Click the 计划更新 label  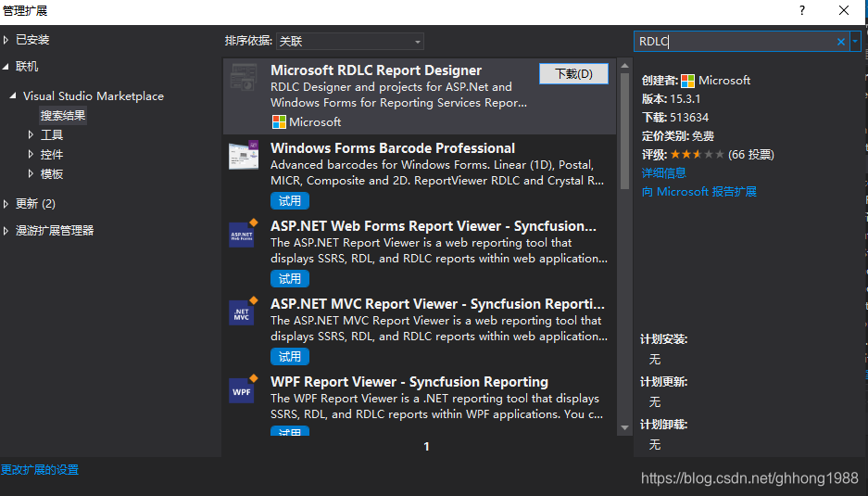coord(663,382)
